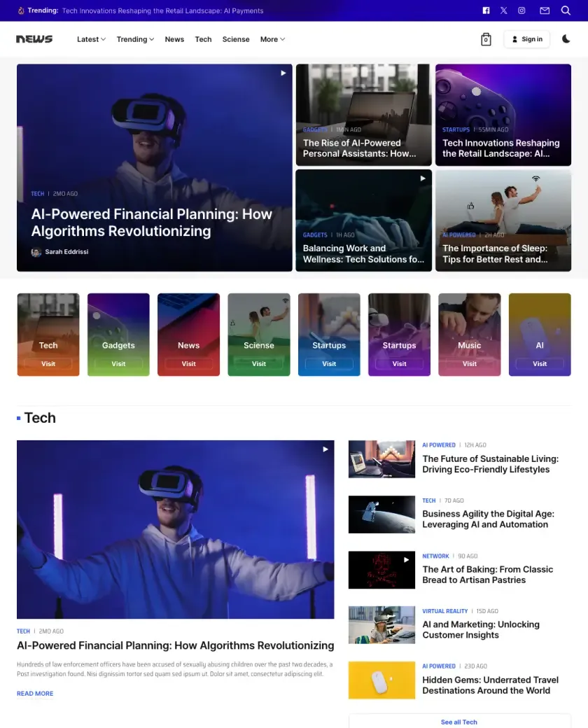588x728 pixels.
Task: Open the shopping cart icon
Action: coord(486,40)
